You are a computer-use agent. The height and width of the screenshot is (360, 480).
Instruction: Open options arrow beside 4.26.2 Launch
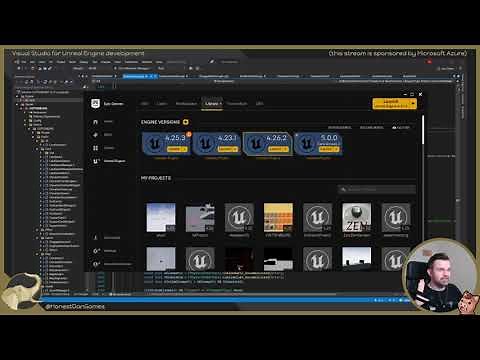tap(286, 149)
